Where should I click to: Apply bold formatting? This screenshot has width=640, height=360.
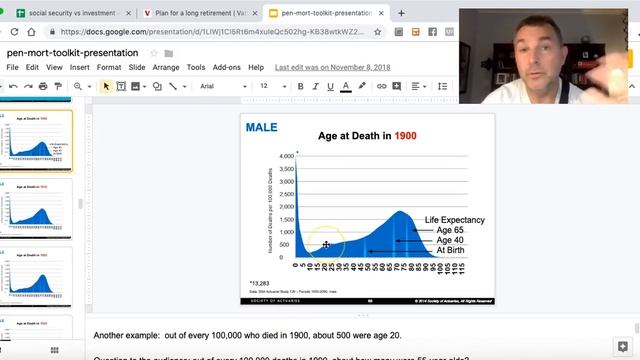300,86
